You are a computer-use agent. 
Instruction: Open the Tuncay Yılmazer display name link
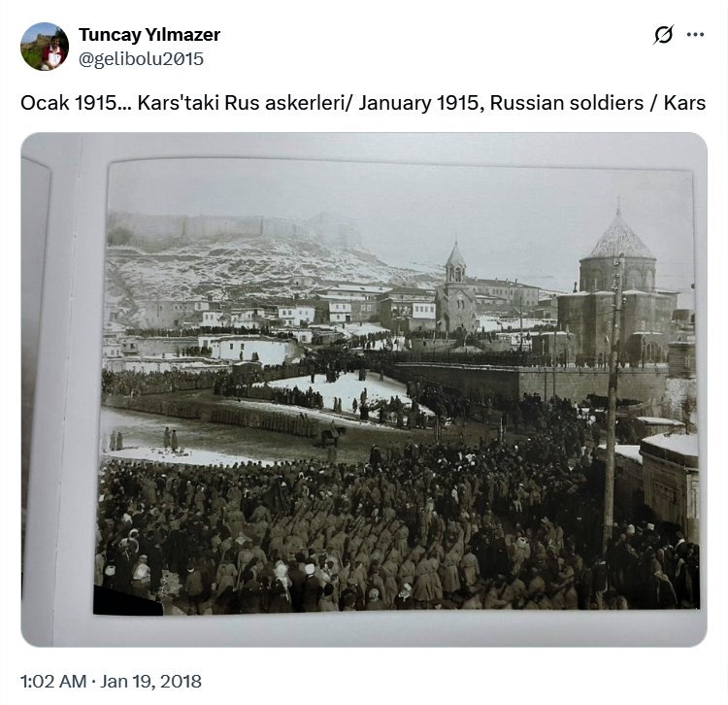click(149, 35)
